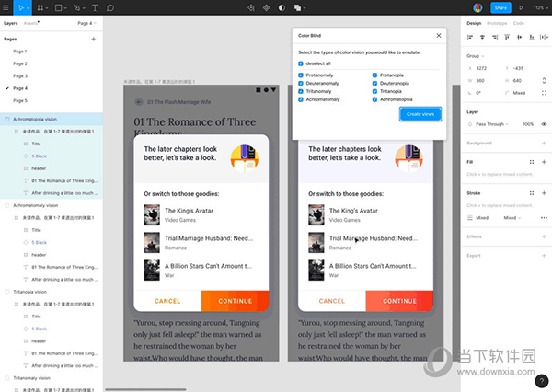This screenshot has width=552, height=392.
Task: Open the Figma main menu icon
Action: pyautogui.click(x=7, y=7)
